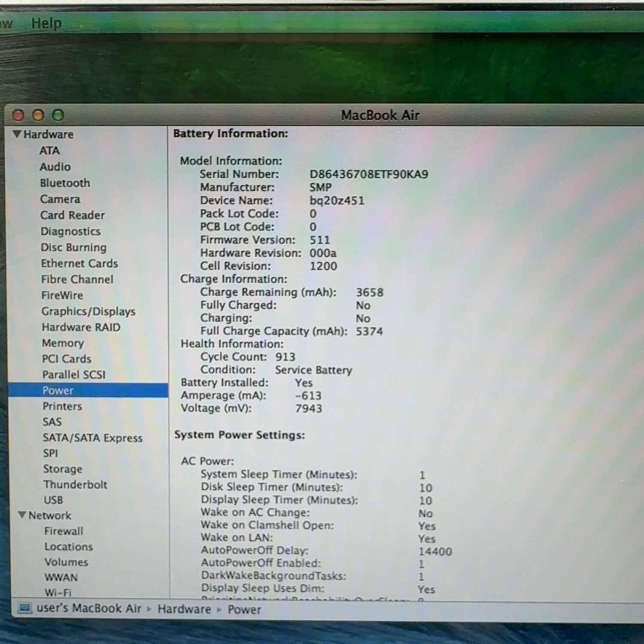The width and height of the screenshot is (644, 644).
Task: Click the Hardware category label
Action: click(49, 134)
